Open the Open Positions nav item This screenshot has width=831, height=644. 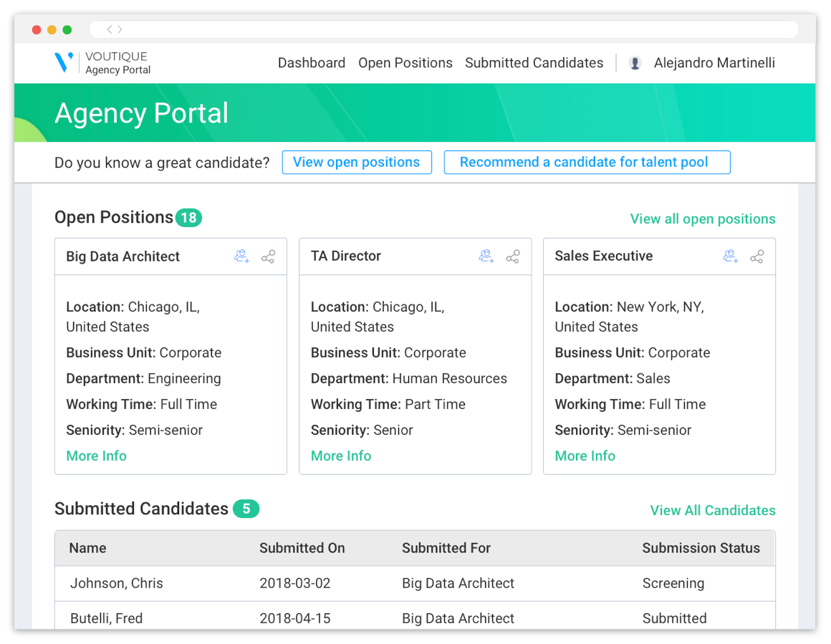click(x=405, y=63)
